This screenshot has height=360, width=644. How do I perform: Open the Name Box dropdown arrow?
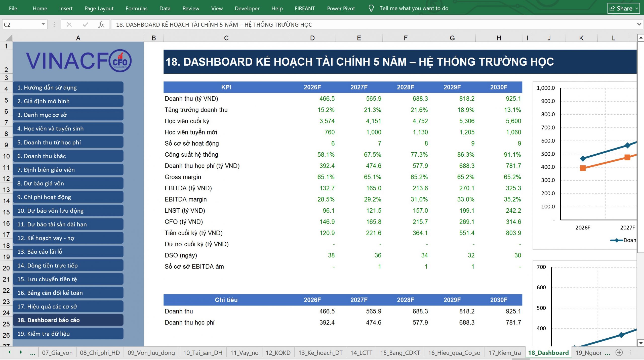[x=43, y=24]
